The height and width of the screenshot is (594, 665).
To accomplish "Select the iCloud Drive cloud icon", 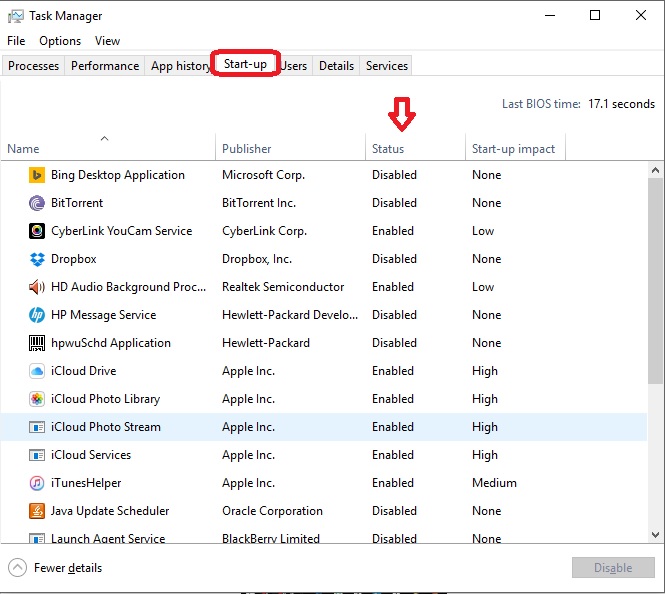I will 37,371.
